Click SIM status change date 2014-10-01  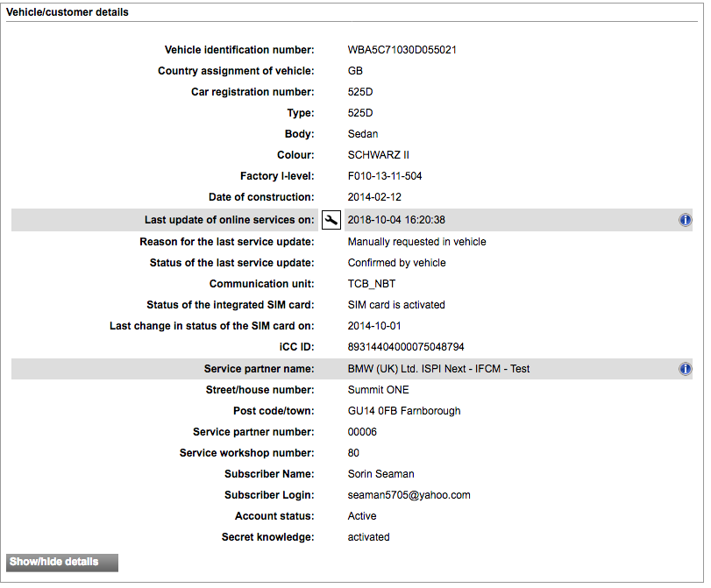(374, 326)
